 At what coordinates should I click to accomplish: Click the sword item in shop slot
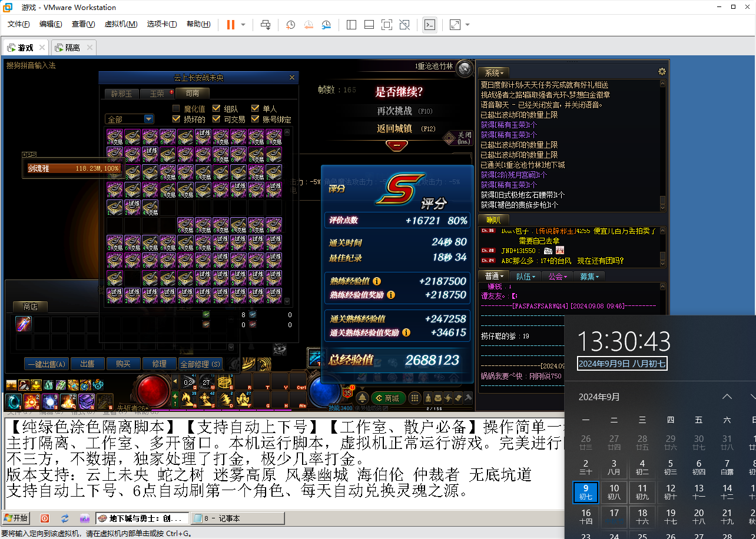pyautogui.click(x=24, y=324)
